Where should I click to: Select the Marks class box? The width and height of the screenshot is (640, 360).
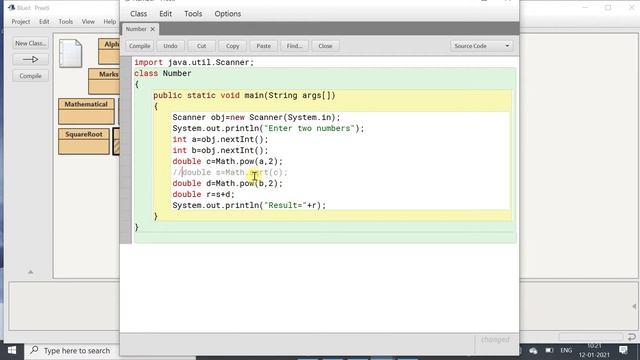(x=104, y=81)
